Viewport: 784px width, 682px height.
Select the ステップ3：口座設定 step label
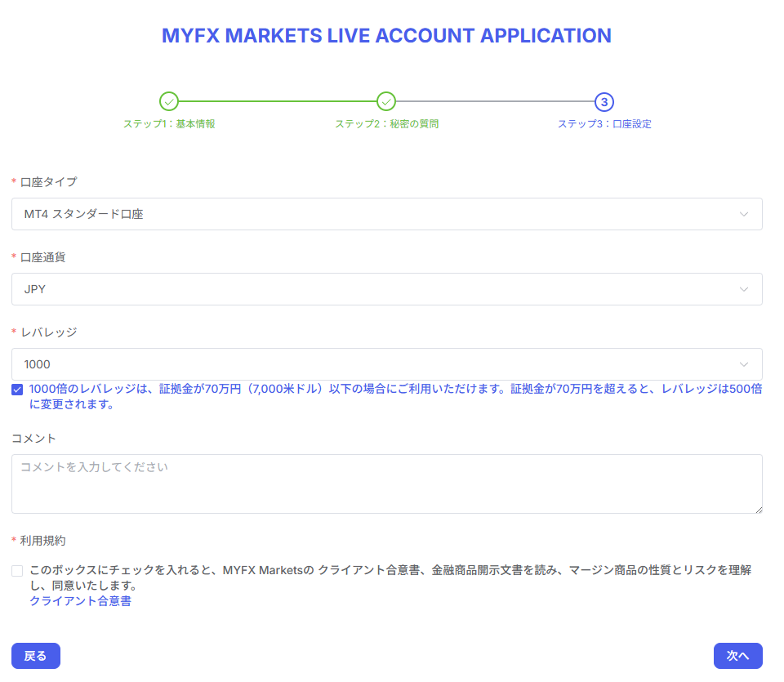604,124
